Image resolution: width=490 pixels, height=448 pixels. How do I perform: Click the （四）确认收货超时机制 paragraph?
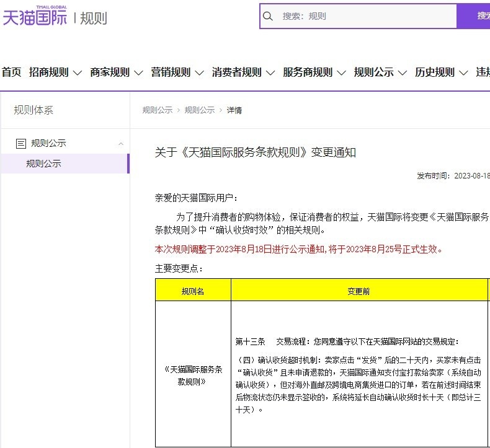click(358, 385)
